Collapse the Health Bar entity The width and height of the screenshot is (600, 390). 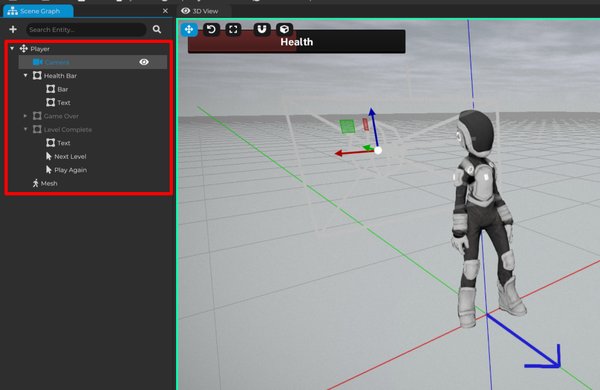coord(26,75)
